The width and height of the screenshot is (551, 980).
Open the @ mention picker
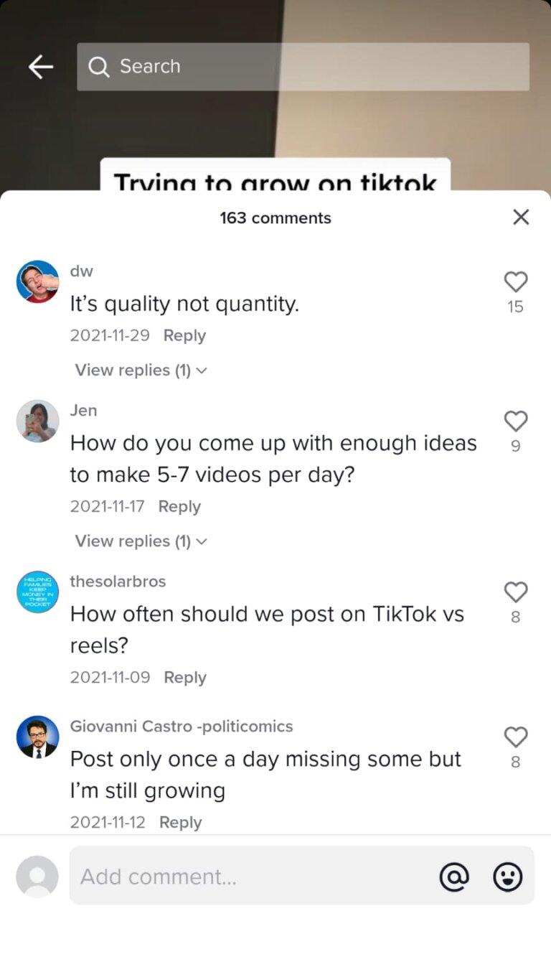[455, 876]
